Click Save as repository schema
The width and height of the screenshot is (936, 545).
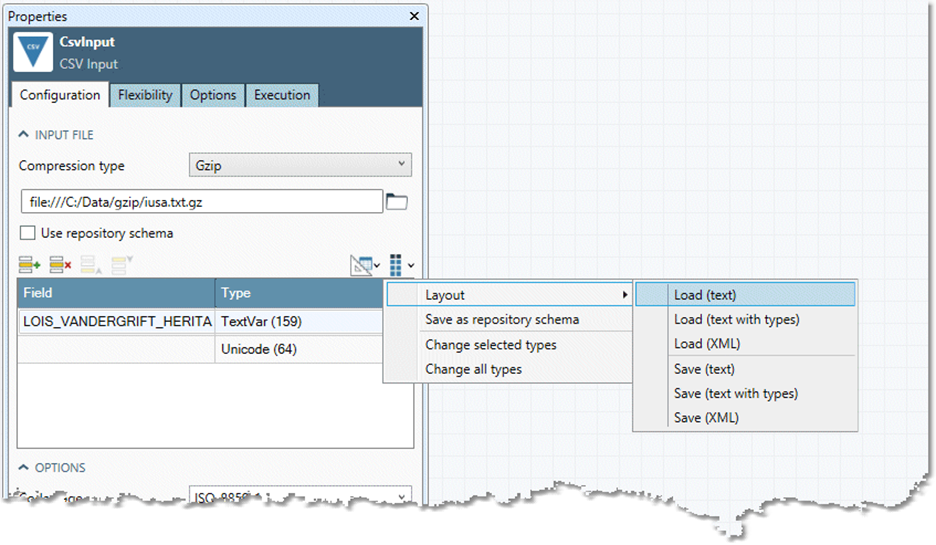[501, 320]
